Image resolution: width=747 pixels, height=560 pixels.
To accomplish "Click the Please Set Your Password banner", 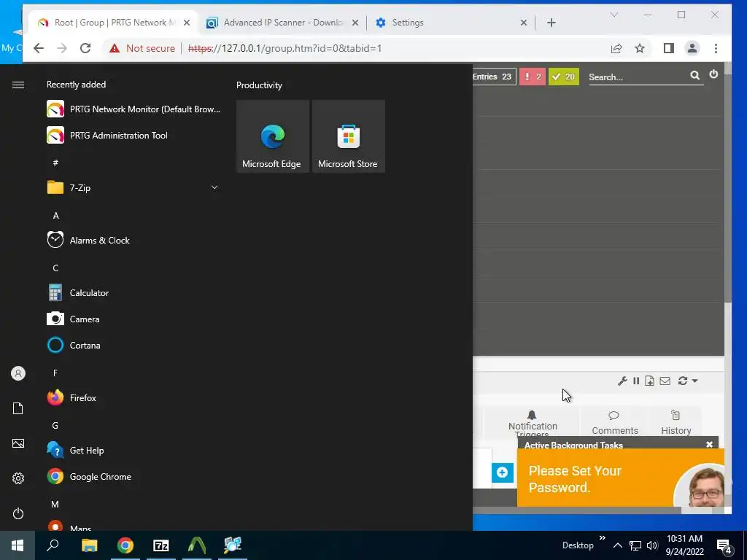I will coord(621,478).
